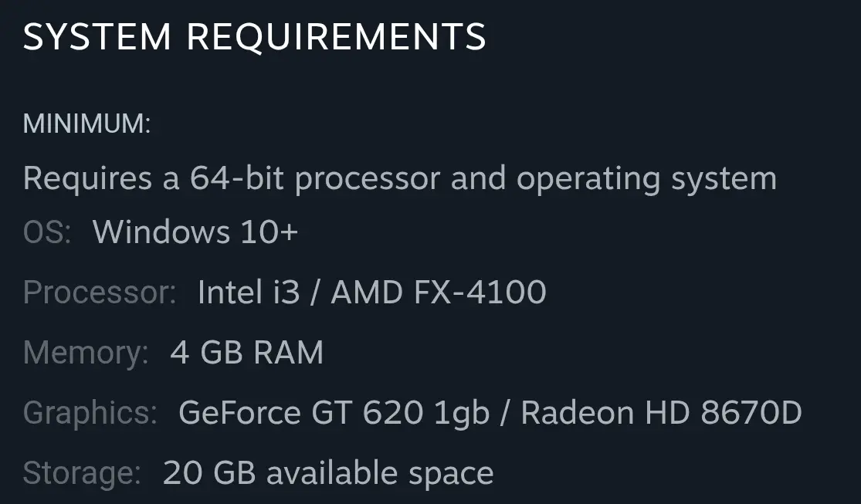Select the 4 GB RAM value
This screenshot has width=861, height=504.
[246, 353]
